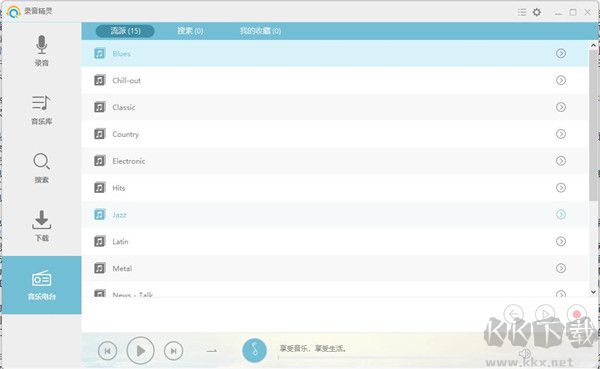The width and height of the screenshot is (600, 369).
Task: Expand the Chill-out genre arrow
Action: click(x=561, y=80)
